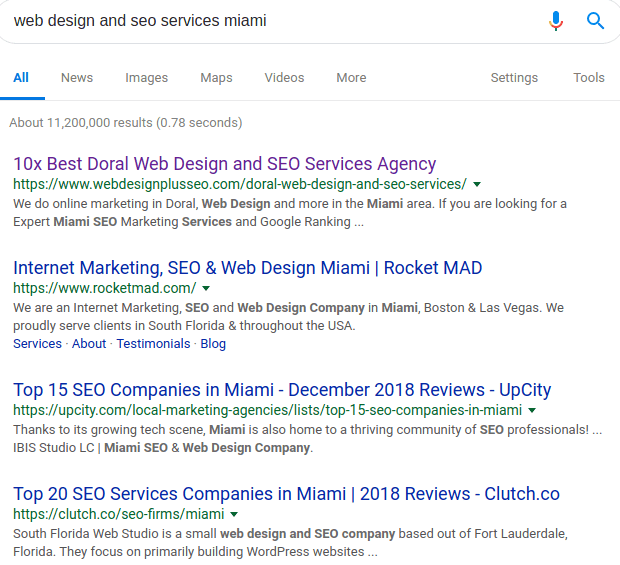This screenshot has width=620, height=565.
Task: Open the Testimonials sitelink under Rocket MAD
Action: click(153, 344)
